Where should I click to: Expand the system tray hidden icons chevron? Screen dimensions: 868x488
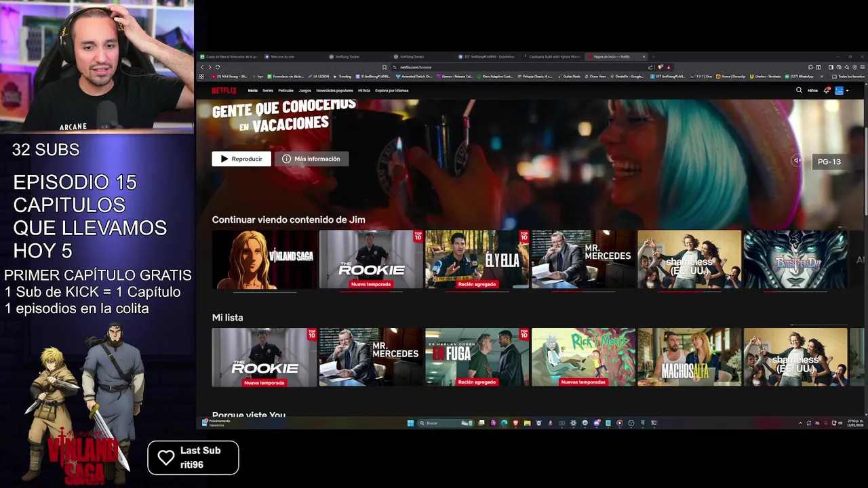pos(800,423)
